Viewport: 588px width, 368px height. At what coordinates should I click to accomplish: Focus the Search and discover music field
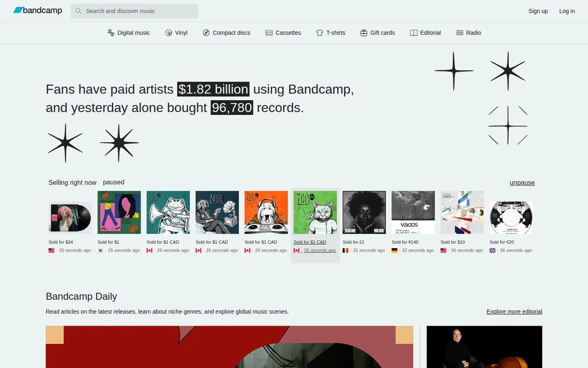coord(134,11)
